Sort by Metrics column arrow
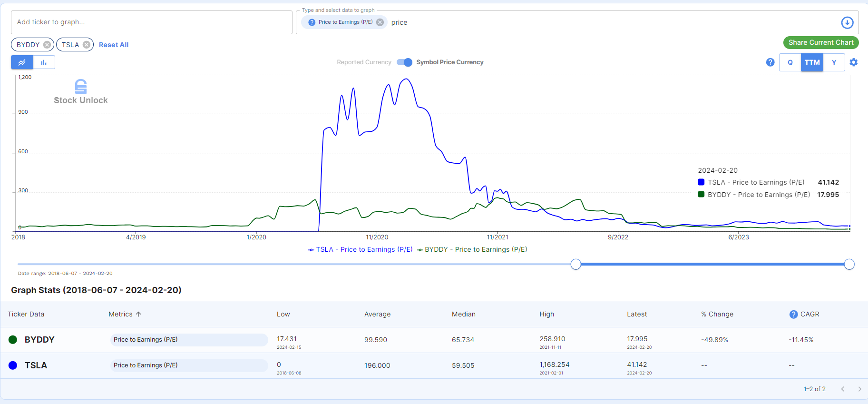The width and height of the screenshot is (868, 404). coord(138,314)
